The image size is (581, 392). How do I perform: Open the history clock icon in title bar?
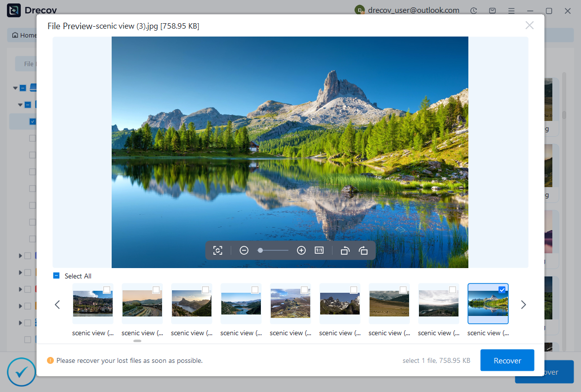coord(474,10)
